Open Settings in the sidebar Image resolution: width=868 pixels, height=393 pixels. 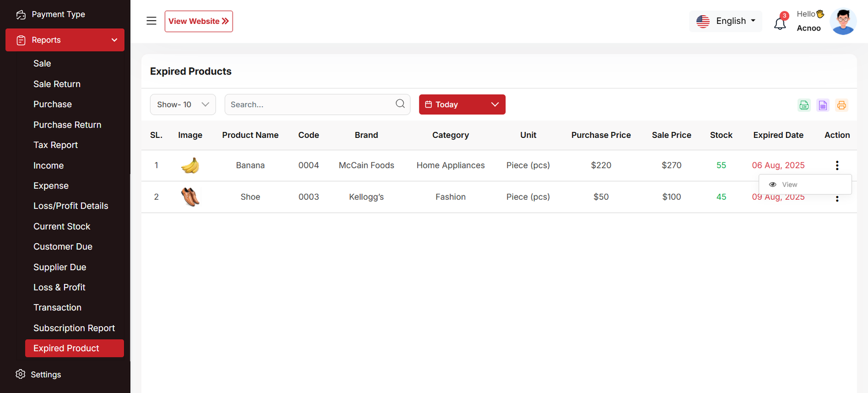(x=46, y=375)
